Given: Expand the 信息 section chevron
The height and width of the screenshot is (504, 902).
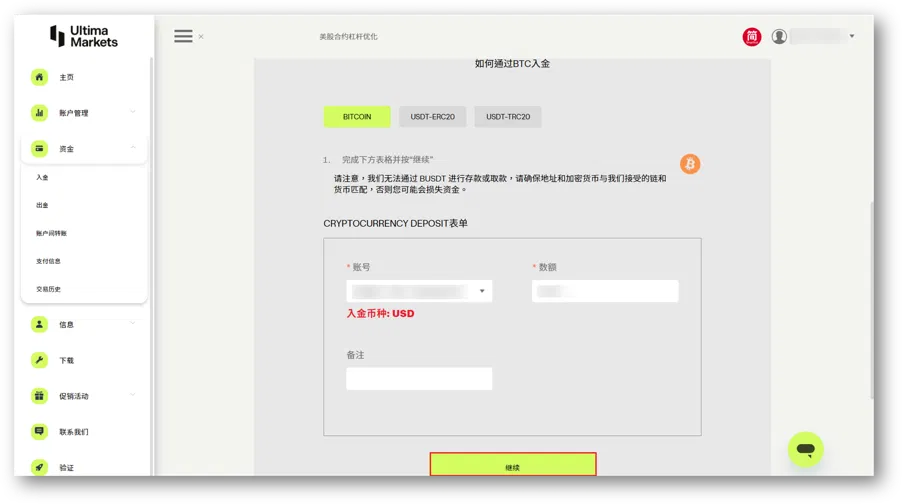Looking at the screenshot, I should pyautogui.click(x=133, y=324).
